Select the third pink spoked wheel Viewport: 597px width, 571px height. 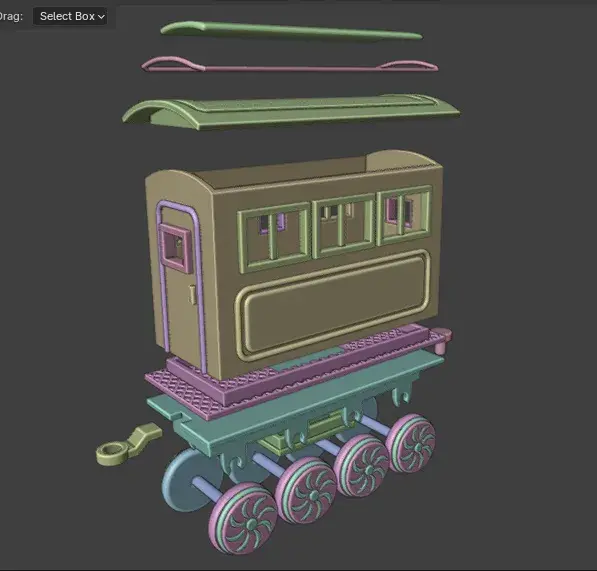click(x=362, y=465)
